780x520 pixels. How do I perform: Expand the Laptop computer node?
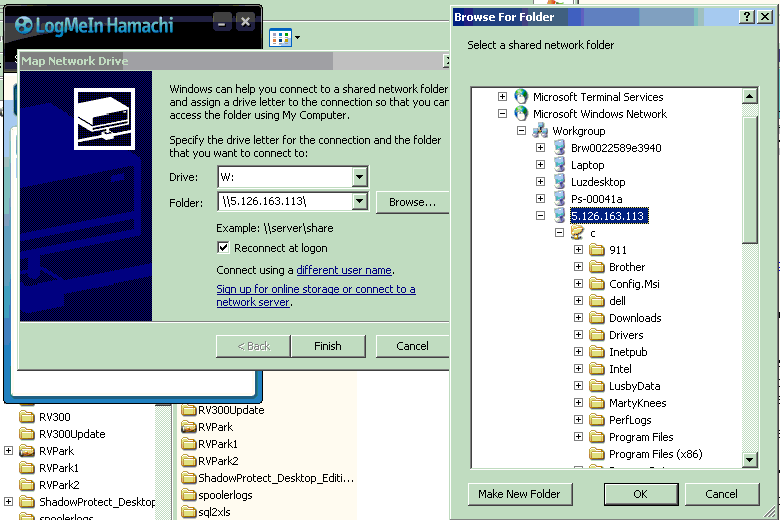pos(540,164)
